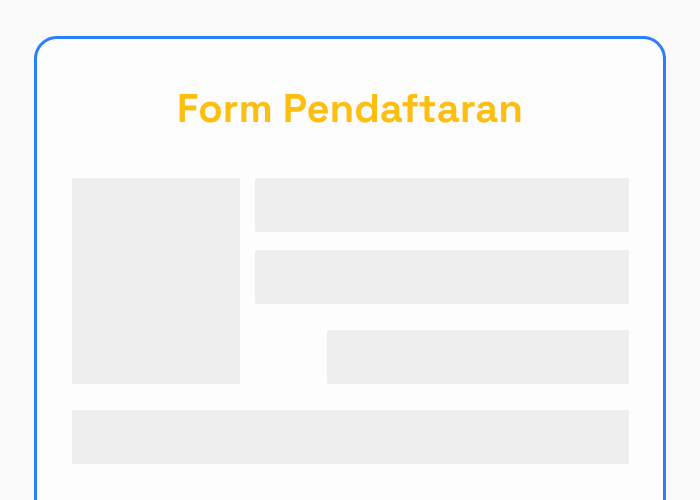The height and width of the screenshot is (500, 700).
Task: Click the shorter third field on the right
Action: pyautogui.click(x=477, y=357)
